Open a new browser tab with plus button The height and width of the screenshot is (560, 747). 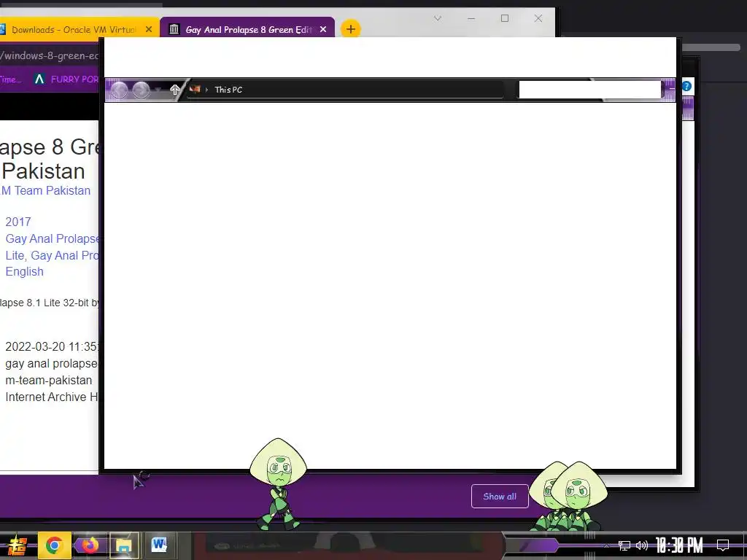(x=351, y=29)
